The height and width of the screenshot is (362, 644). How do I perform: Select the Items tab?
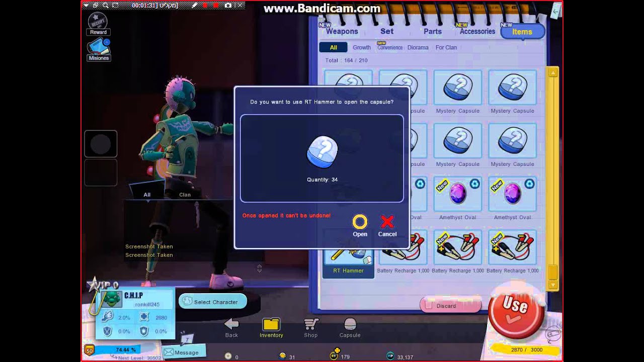click(x=522, y=32)
